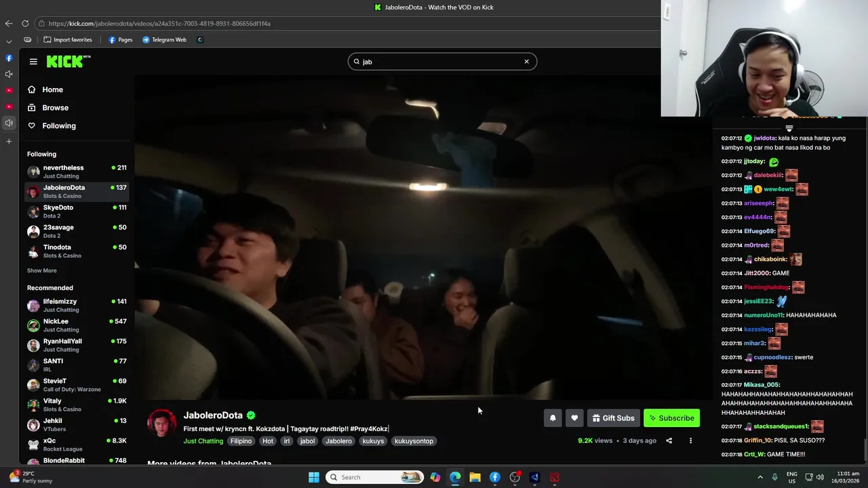Screen dimensions: 868x488
Task: Select the Hot tag
Action: 268,441
